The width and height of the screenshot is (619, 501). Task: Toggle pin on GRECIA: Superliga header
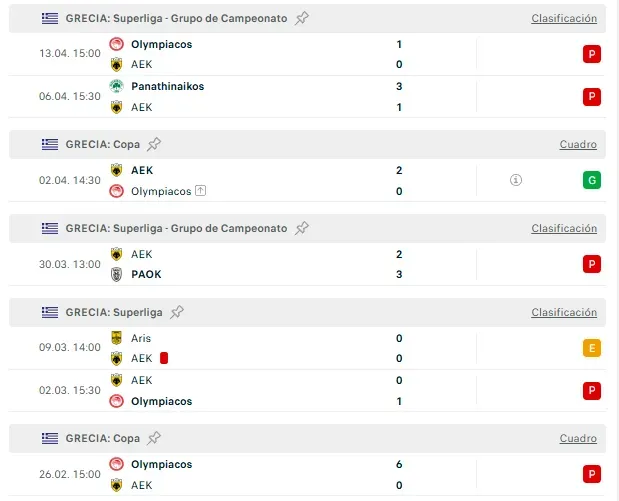click(x=177, y=312)
